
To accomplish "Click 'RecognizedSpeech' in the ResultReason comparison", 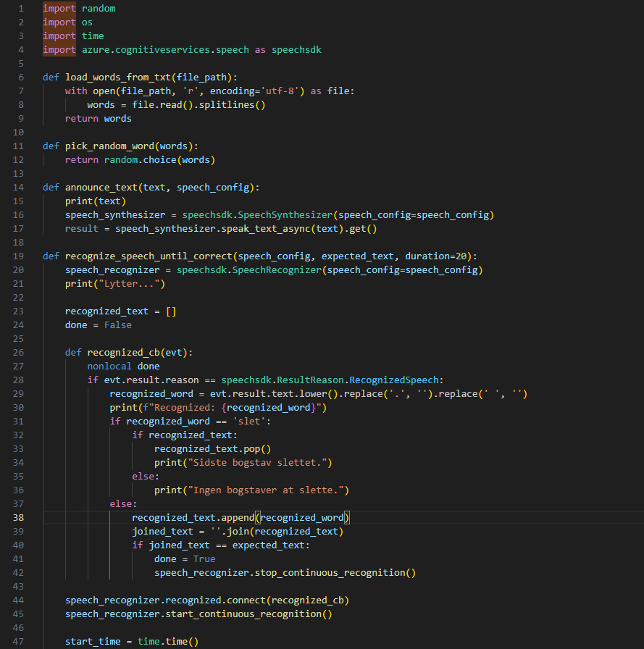I will click(394, 380).
